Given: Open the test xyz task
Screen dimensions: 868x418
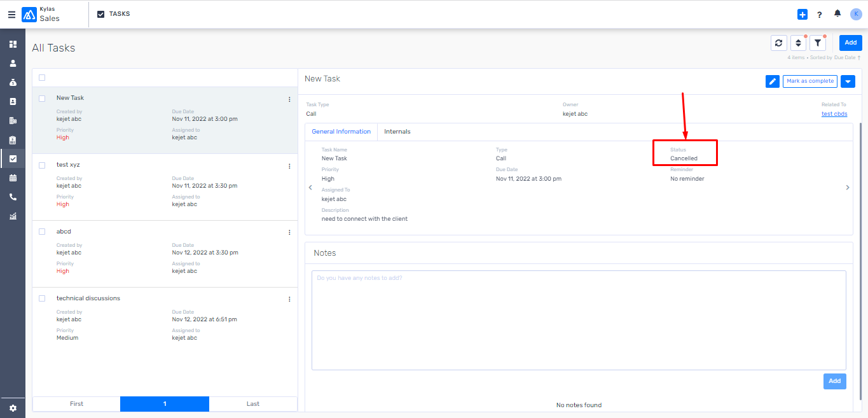Looking at the screenshot, I should click(68, 165).
